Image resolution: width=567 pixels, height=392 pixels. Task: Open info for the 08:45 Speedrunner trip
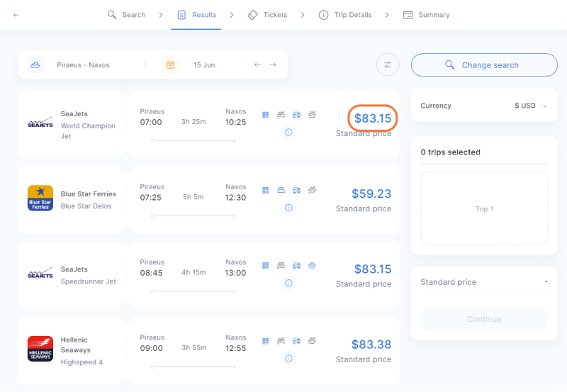coord(288,283)
